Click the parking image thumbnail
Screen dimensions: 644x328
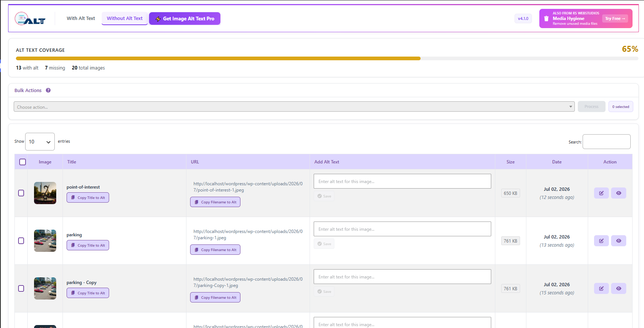(45, 241)
